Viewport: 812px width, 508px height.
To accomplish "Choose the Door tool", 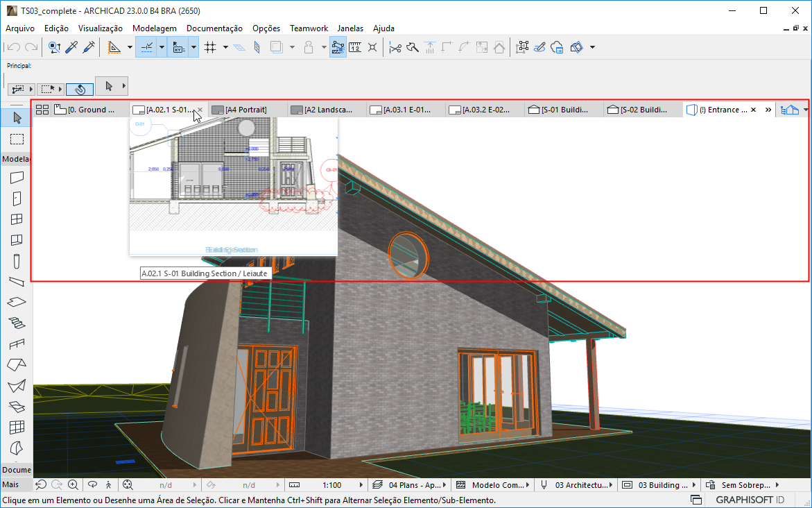I will point(17,198).
